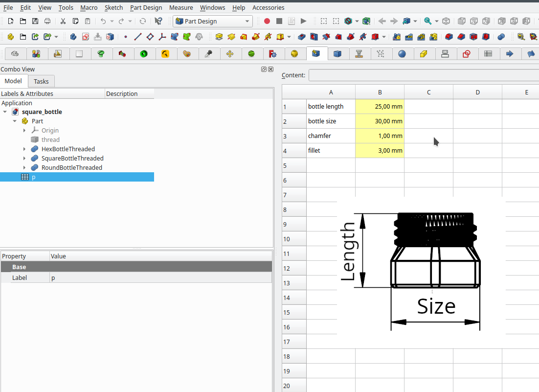The height and width of the screenshot is (392, 539).
Task: Select the chamfer label cell
Action: 331,136
